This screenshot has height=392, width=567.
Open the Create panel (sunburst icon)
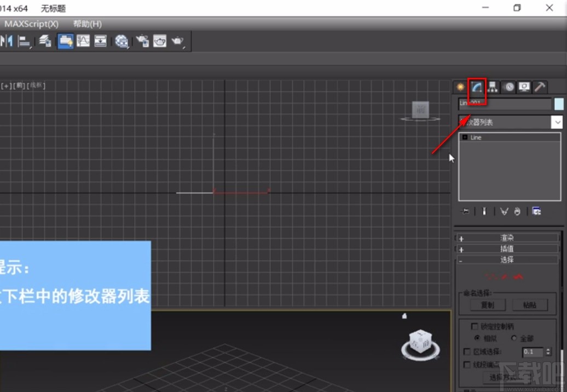click(460, 87)
